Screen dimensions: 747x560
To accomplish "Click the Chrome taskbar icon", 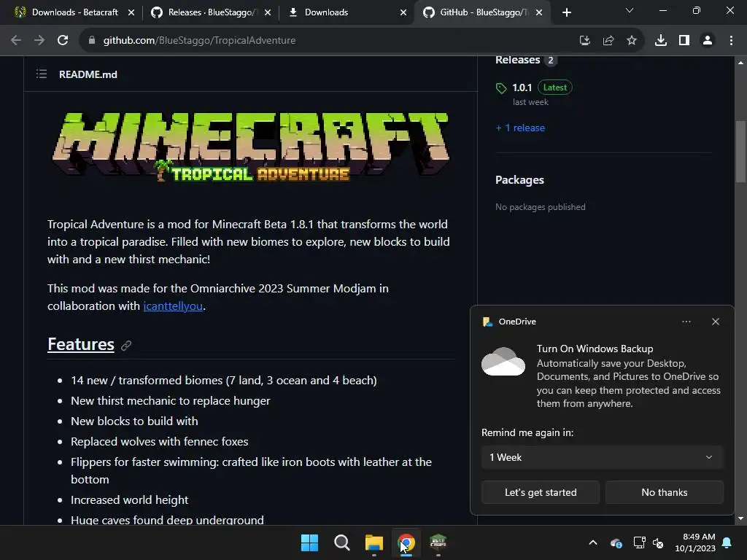I will click(x=406, y=542).
